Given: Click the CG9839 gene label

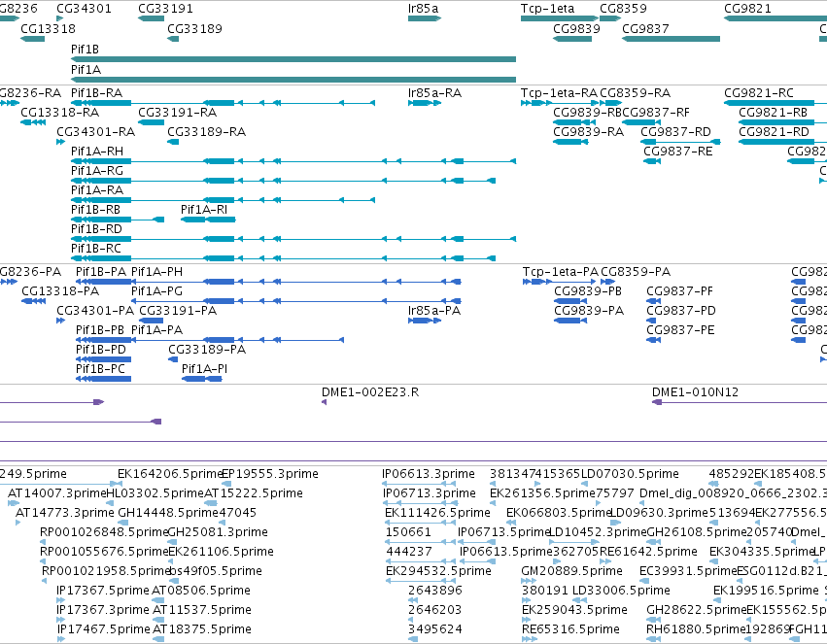Looking at the screenshot, I should [x=576, y=28].
